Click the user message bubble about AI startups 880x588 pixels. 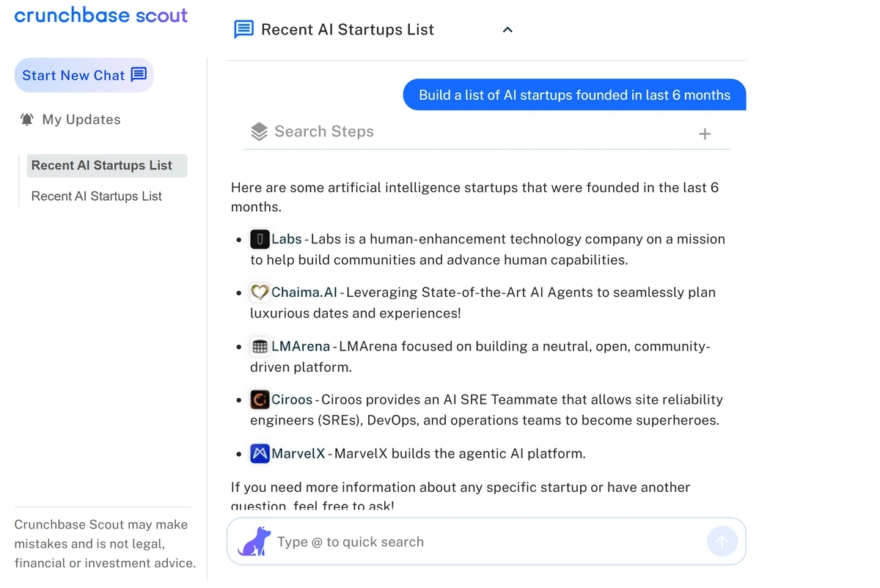coord(574,95)
